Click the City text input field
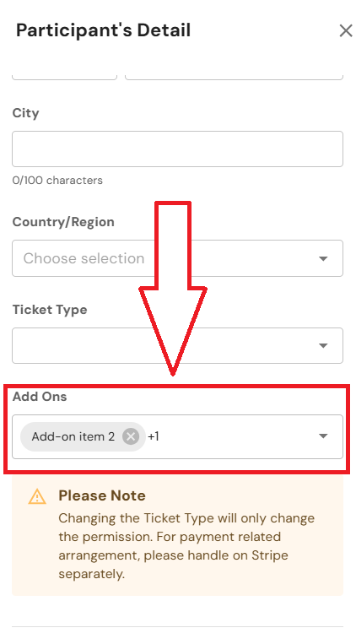Image resolution: width=356 pixels, height=644 pixels. 177,149
